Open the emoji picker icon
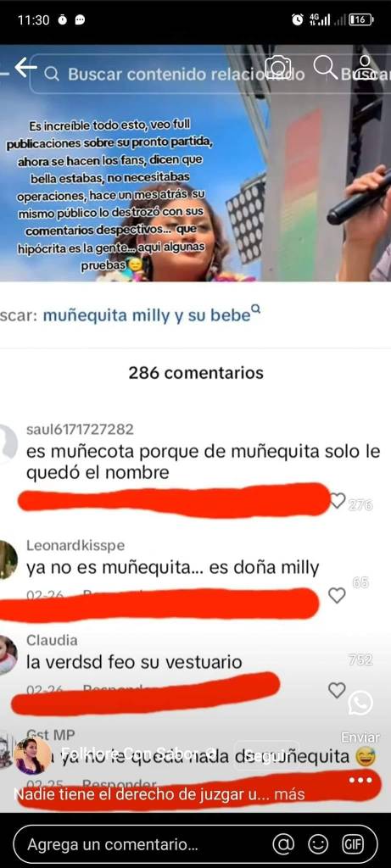The height and width of the screenshot is (868, 391). click(318, 845)
